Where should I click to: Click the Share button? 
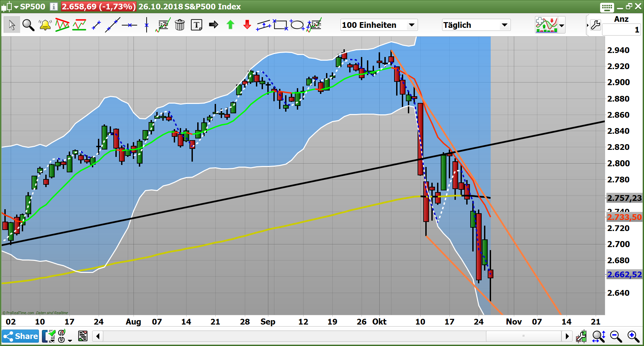[20, 336]
